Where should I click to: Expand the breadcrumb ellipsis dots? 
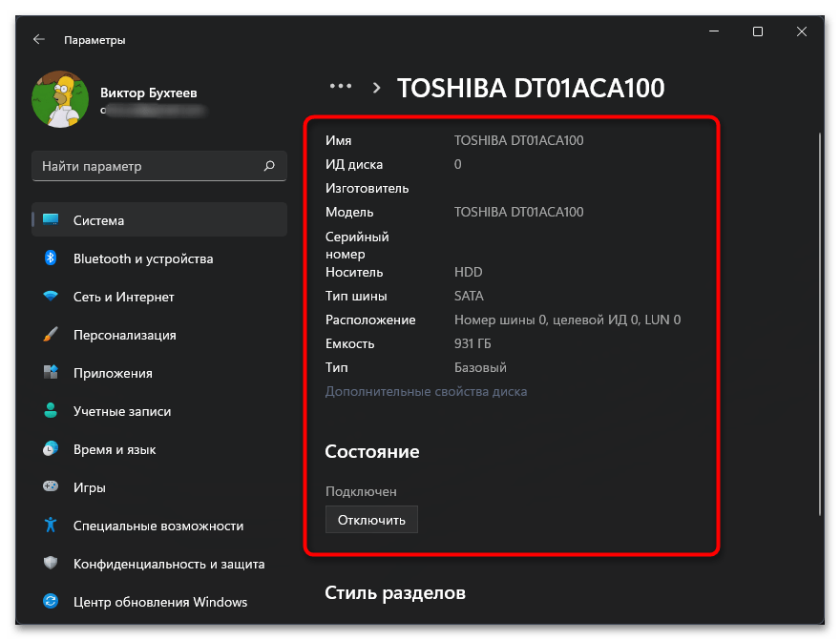point(341,86)
